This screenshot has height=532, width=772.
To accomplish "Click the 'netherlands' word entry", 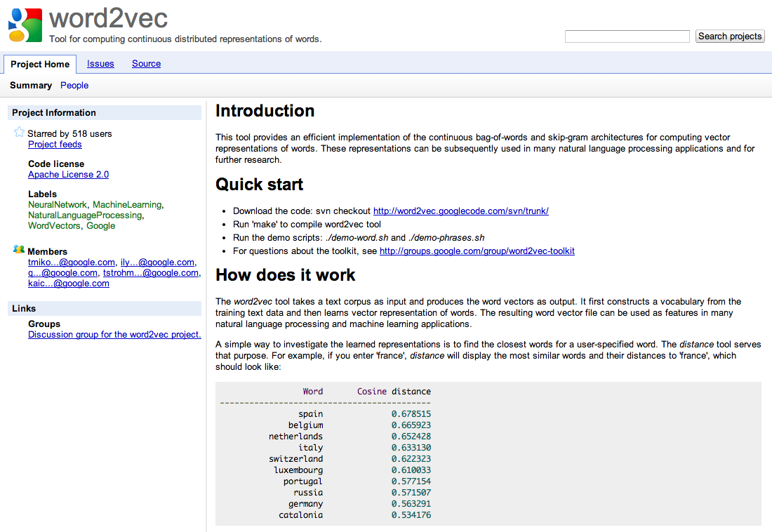I will (x=296, y=437).
